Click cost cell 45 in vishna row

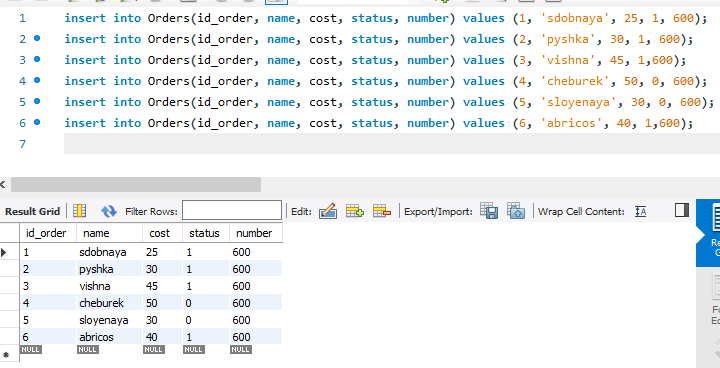pyautogui.click(x=163, y=286)
